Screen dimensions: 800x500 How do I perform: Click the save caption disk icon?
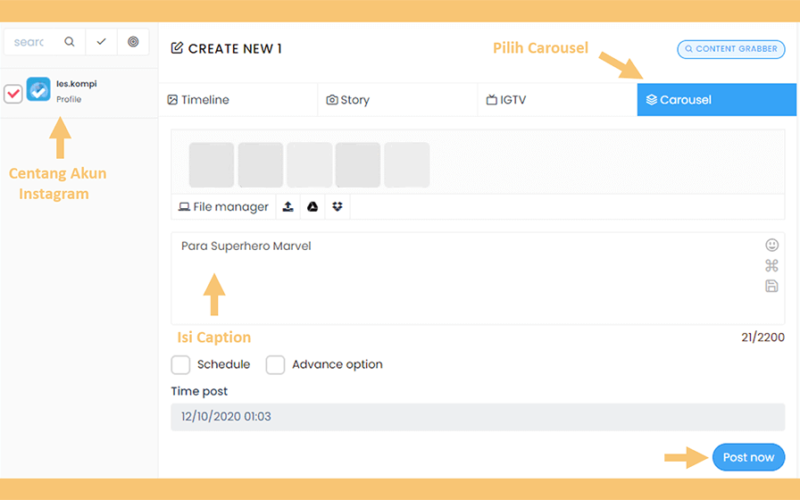pyautogui.click(x=772, y=286)
